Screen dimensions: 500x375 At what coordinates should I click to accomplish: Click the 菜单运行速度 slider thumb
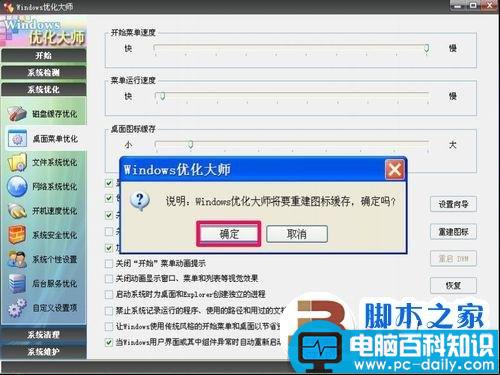pos(162,97)
